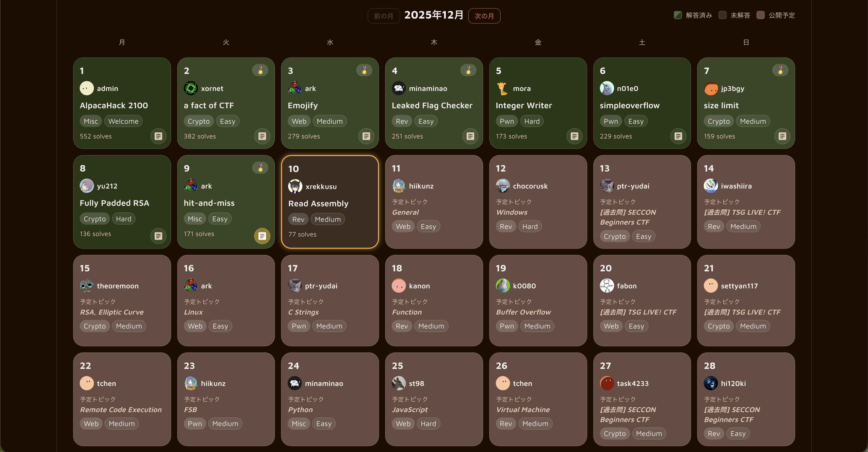The height and width of the screenshot is (452, 868).
Task: Open writeup icon on AlpacaHack 2100 card
Action: point(158,136)
